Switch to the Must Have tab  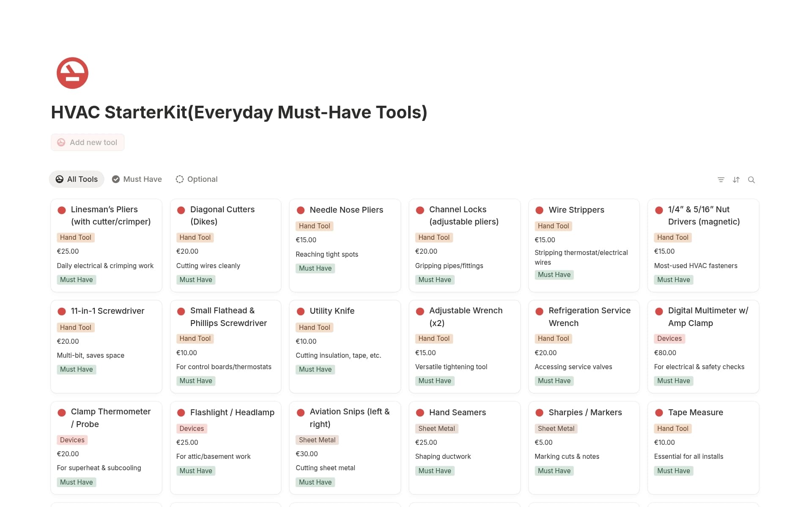pos(137,179)
